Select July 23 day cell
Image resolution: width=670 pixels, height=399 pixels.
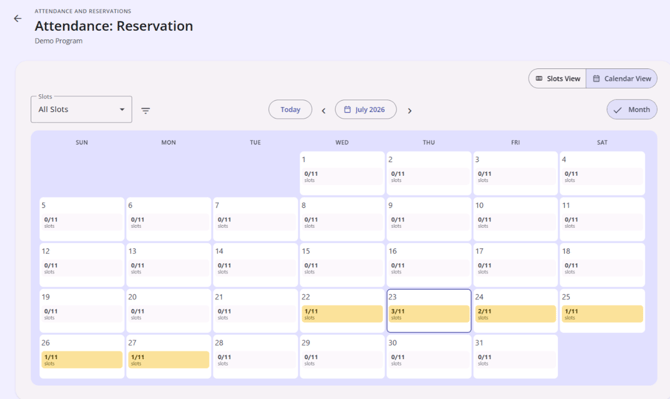point(429,311)
